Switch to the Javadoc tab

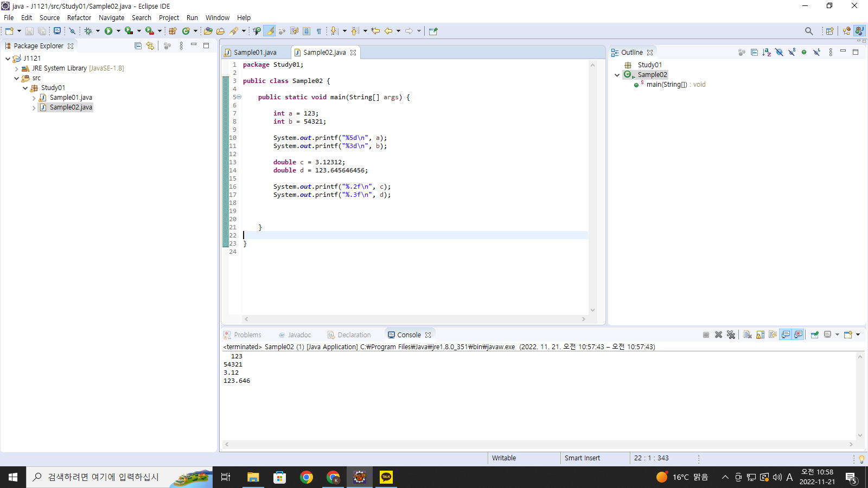pos(295,335)
